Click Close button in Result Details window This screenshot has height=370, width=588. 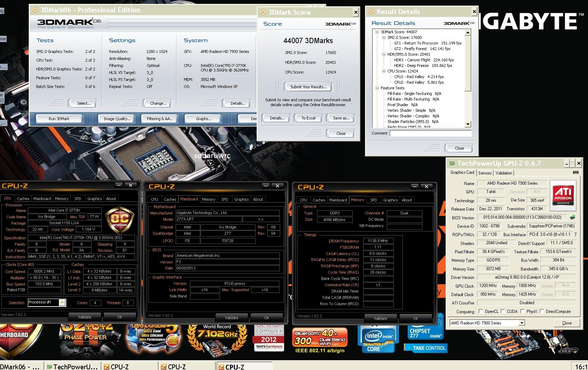pyautogui.click(x=459, y=148)
